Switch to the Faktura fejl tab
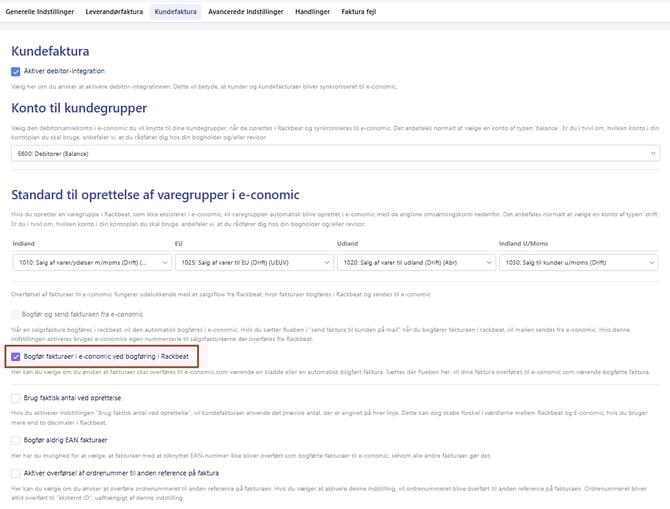This screenshot has width=670, height=509. point(373,12)
